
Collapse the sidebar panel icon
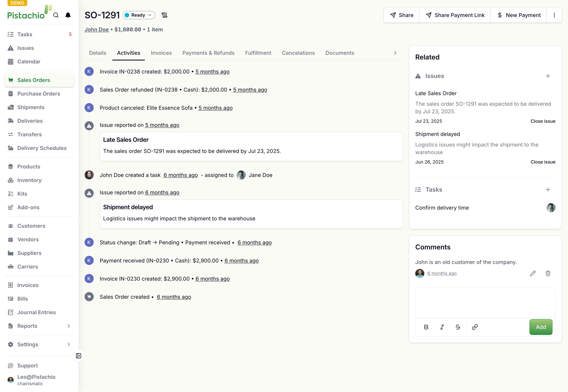tap(79, 356)
